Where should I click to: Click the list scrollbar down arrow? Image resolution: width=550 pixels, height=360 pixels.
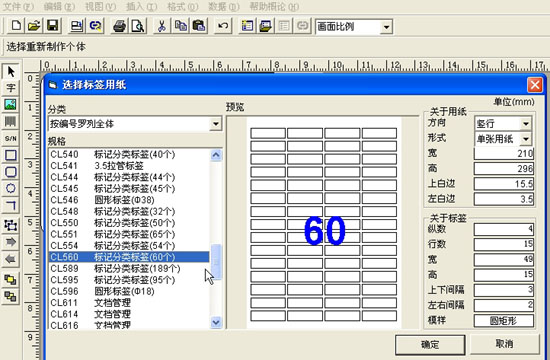(x=216, y=322)
